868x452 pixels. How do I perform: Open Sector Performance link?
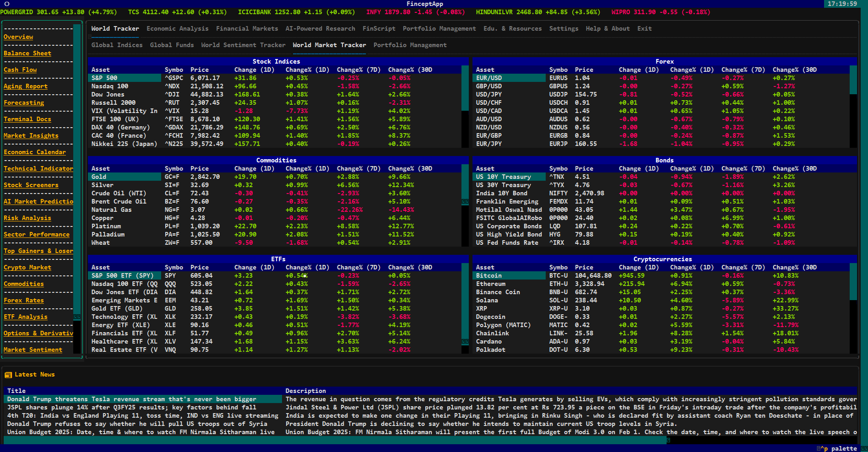37,234
